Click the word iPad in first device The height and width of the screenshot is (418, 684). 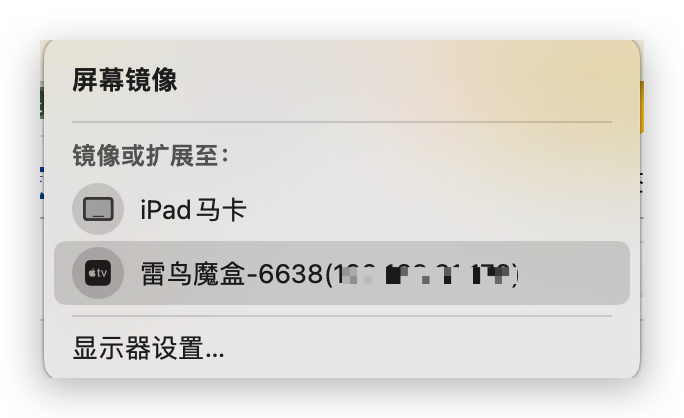[x=166, y=209]
